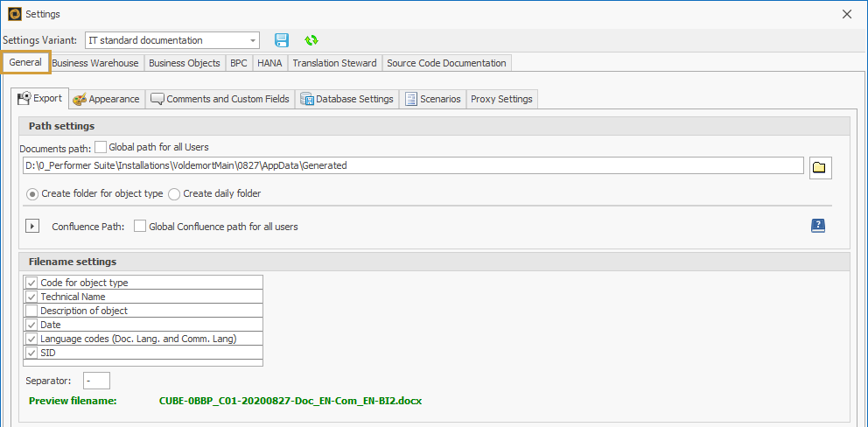
Task: Toggle Global Confluence path for all users
Action: click(x=140, y=227)
